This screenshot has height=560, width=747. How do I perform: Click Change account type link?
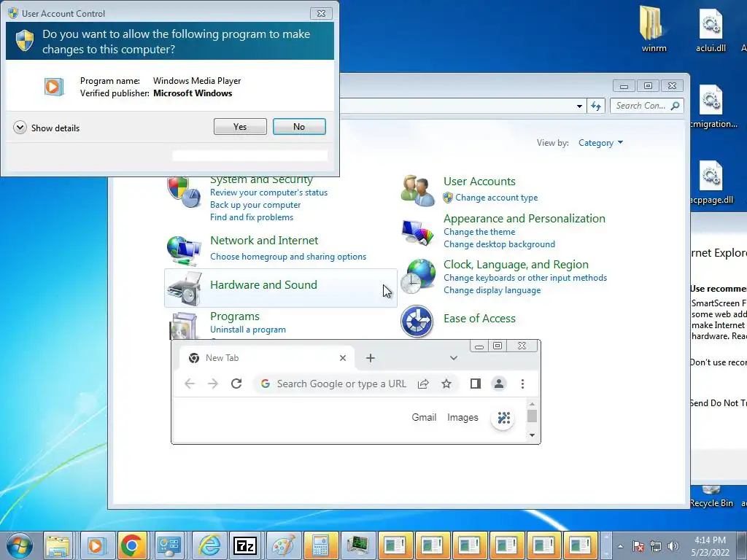click(x=496, y=198)
